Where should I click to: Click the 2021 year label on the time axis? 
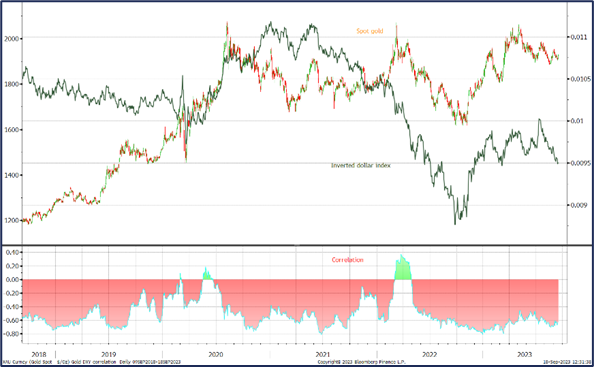(x=322, y=355)
